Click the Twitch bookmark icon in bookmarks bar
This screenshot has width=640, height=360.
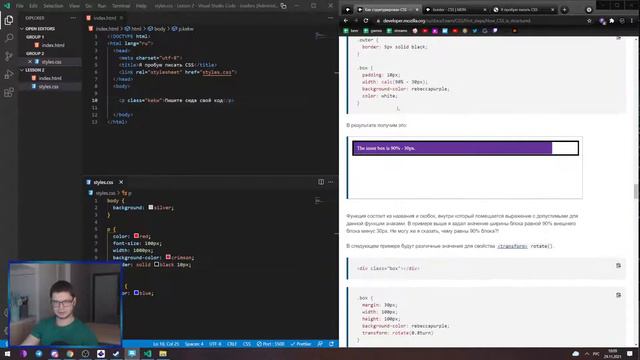click(x=495, y=31)
